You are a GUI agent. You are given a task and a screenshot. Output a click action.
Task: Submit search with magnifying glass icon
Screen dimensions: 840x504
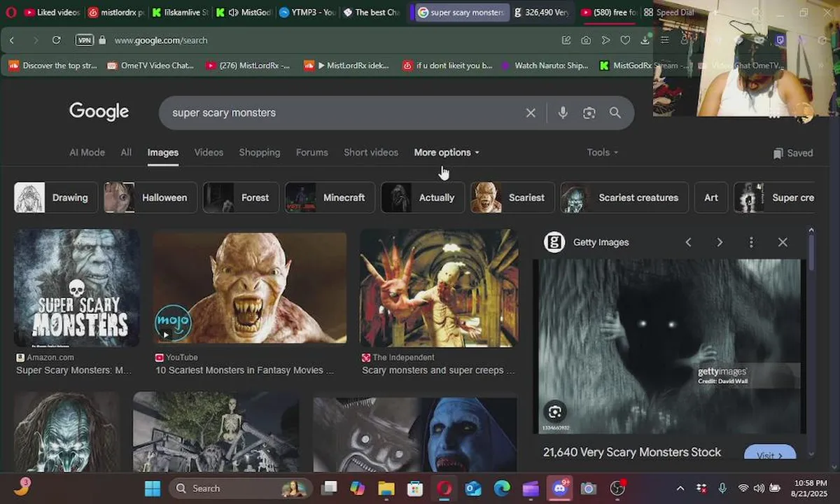[615, 113]
